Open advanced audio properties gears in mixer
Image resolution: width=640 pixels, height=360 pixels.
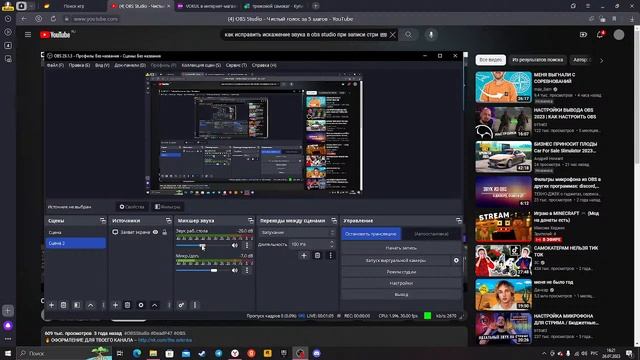coord(181,305)
